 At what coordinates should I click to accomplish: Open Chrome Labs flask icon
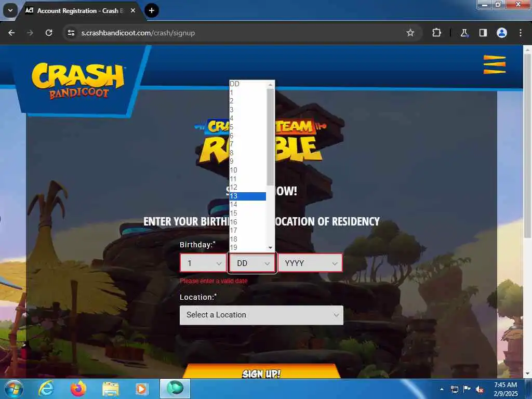(464, 33)
